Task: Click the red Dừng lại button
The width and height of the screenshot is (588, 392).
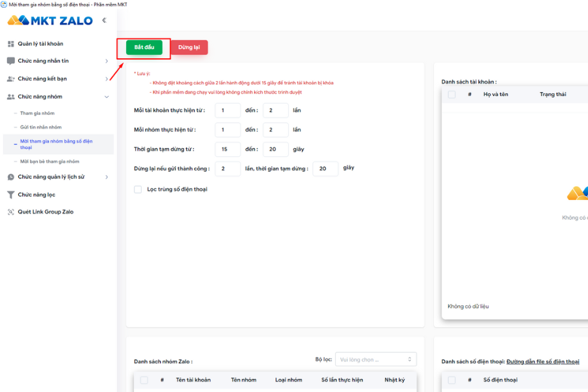Action: [189, 47]
